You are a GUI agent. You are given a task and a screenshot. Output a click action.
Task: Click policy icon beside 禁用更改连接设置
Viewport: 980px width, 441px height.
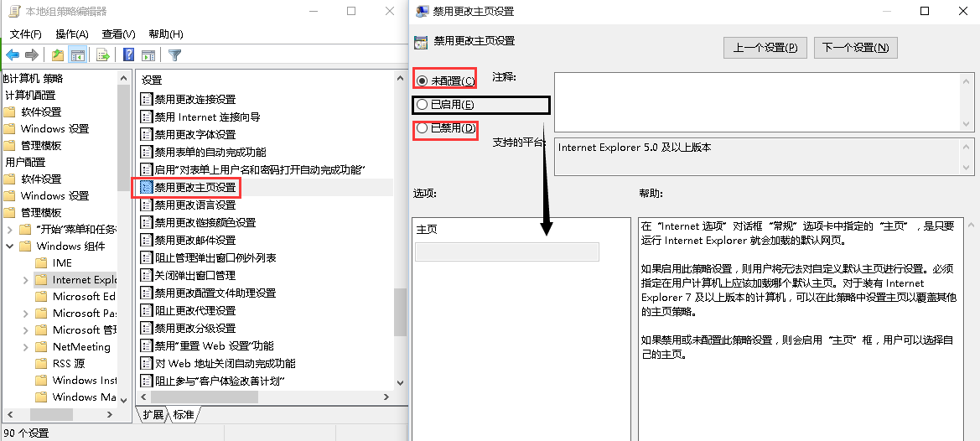click(x=146, y=99)
